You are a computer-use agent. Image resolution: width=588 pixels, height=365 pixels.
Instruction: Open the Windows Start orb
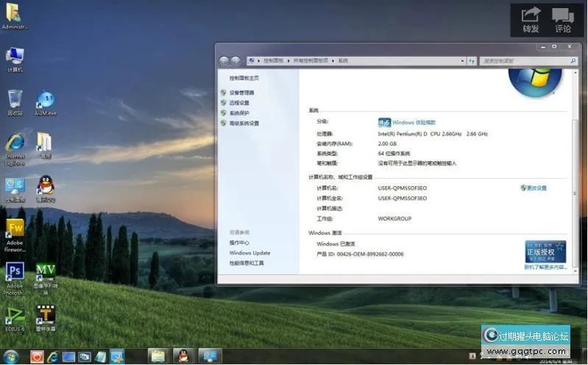(11, 357)
